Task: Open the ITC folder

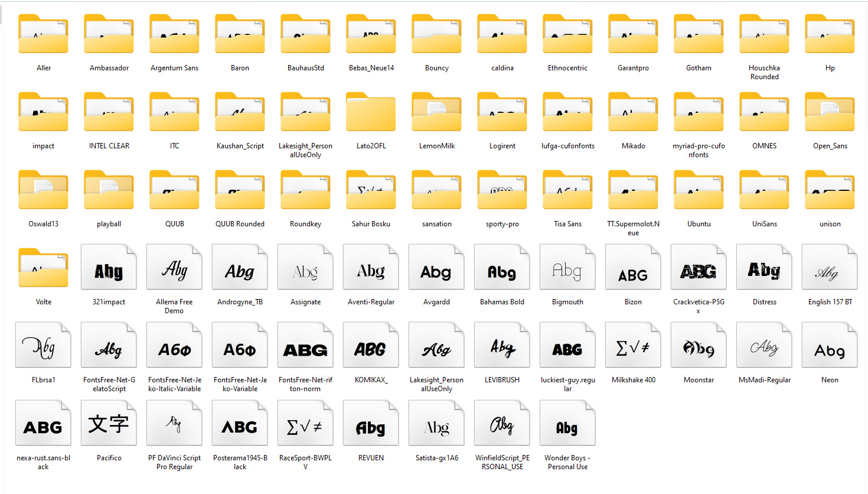Action: point(174,112)
